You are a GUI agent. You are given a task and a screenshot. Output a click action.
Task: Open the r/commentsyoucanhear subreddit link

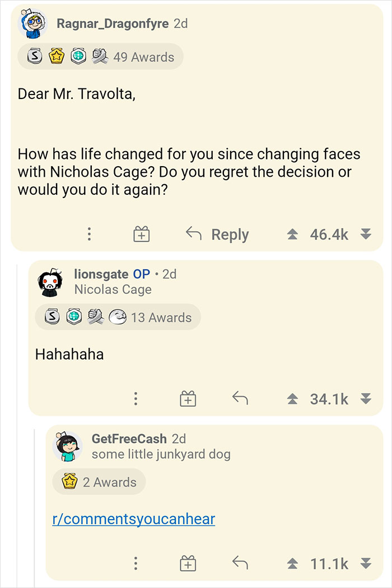(x=134, y=519)
